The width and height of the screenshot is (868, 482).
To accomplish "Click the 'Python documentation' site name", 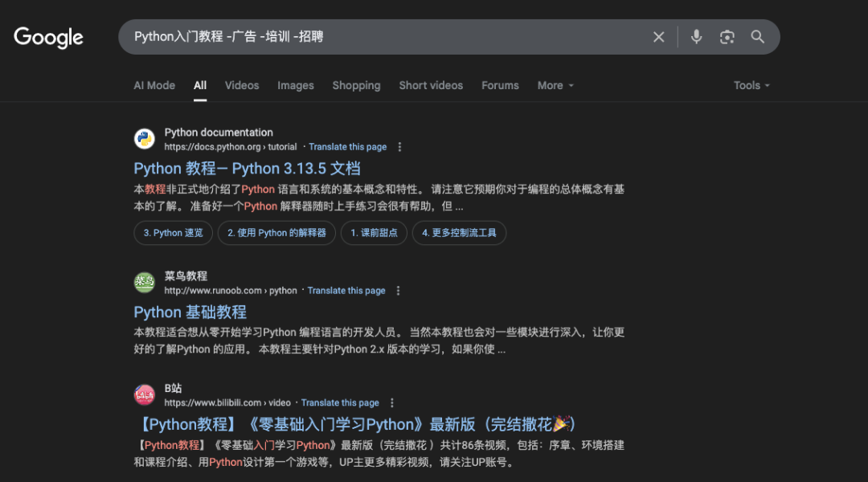I will click(219, 133).
